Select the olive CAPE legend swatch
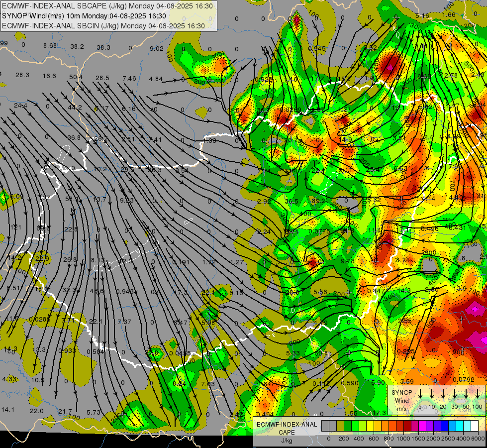Screen dimensions: 487x448 pyautogui.click(x=340, y=426)
